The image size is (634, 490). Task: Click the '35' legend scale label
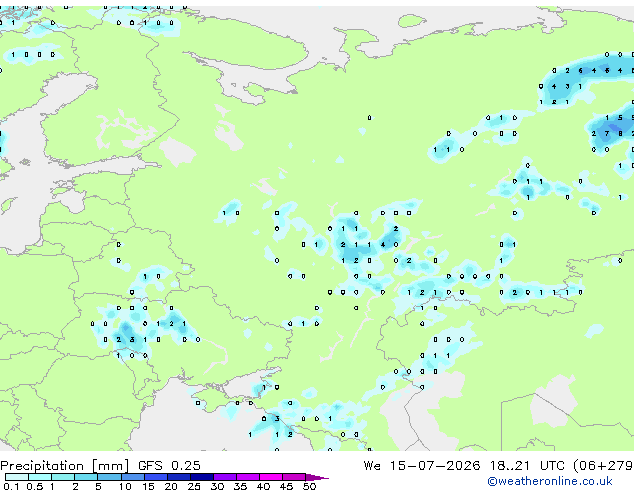tap(240, 486)
